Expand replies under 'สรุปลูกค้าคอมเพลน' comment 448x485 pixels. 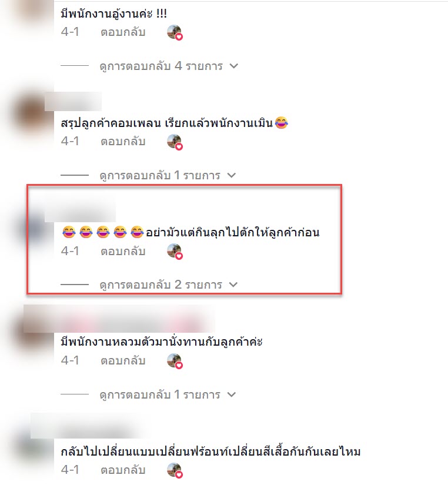click(160, 175)
